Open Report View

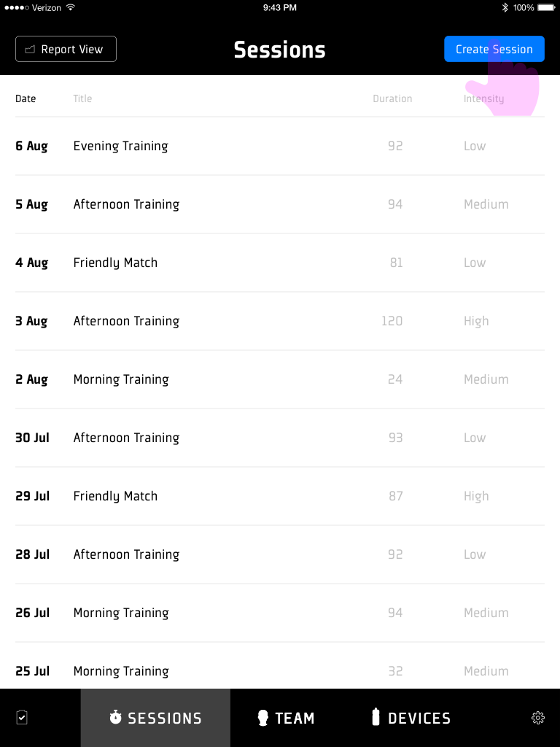tap(66, 49)
